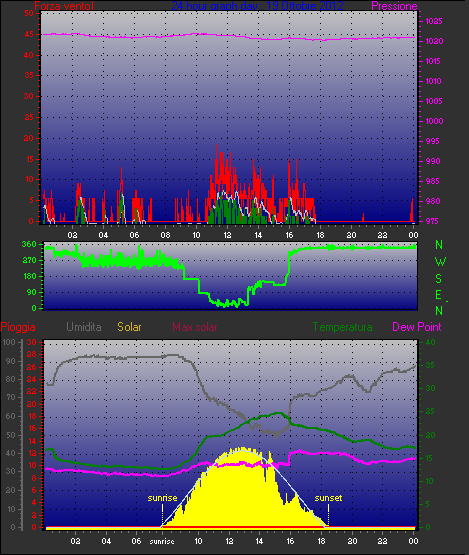Click the 180 wind direction axis value
This screenshot has height=555, width=469.
[29, 276]
